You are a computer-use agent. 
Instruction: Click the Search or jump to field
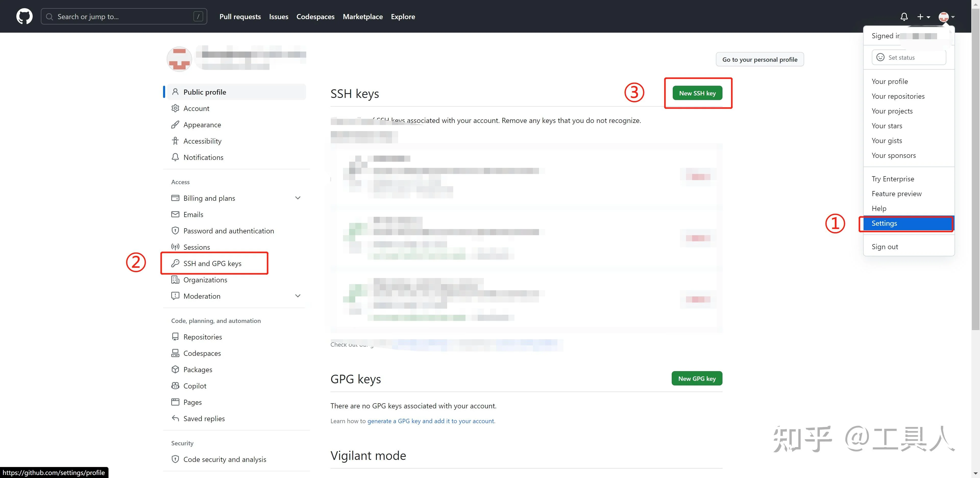point(124,17)
